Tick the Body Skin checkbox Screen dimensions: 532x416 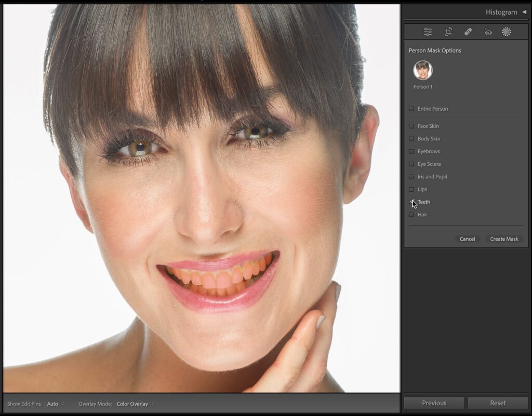click(x=411, y=139)
